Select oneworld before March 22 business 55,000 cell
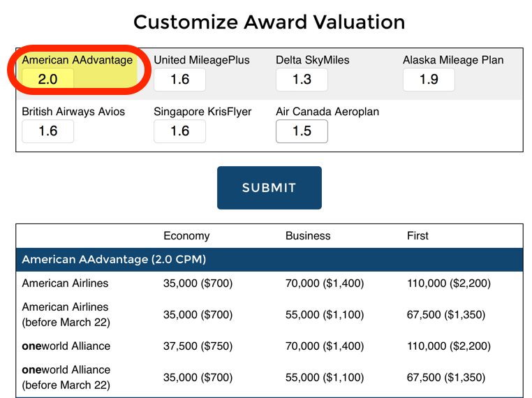The height and width of the screenshot is (398, 532). [325, 377]
